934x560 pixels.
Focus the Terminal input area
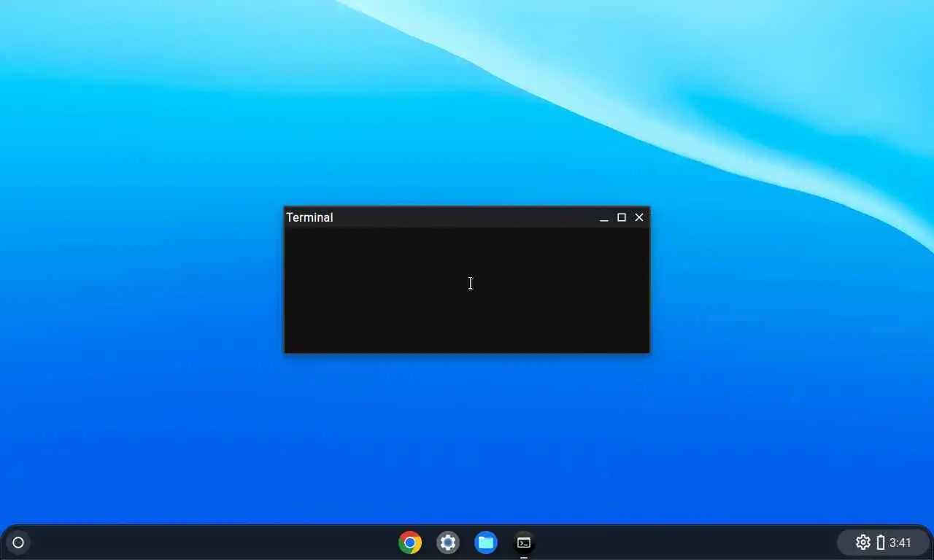tap(467, 290)
